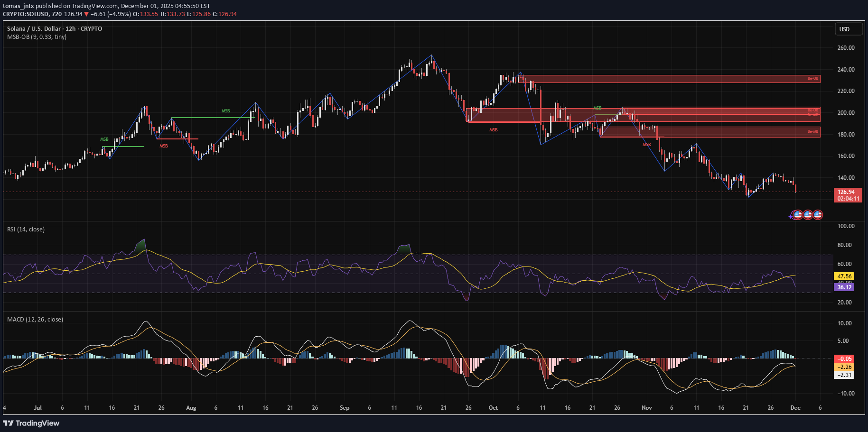Image resolution: width=868 pixels, height=432 pixels.
Task: Click the red down-triangle change indicator in the header
Action: 86,14
